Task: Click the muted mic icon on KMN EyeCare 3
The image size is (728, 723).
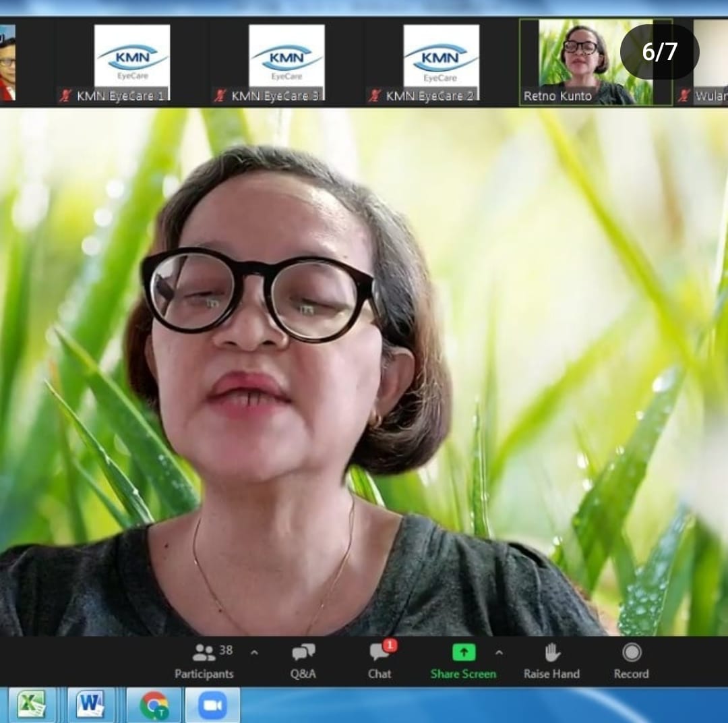Action: 220,96
